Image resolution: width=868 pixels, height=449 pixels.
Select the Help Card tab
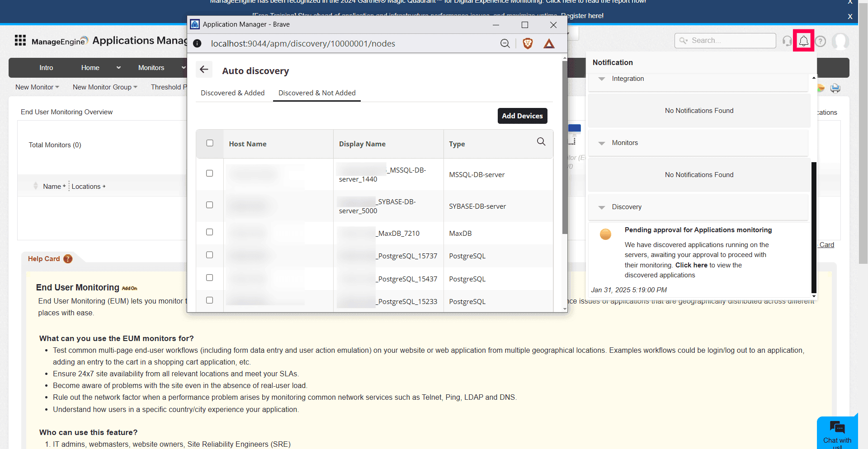coord(49,259)
